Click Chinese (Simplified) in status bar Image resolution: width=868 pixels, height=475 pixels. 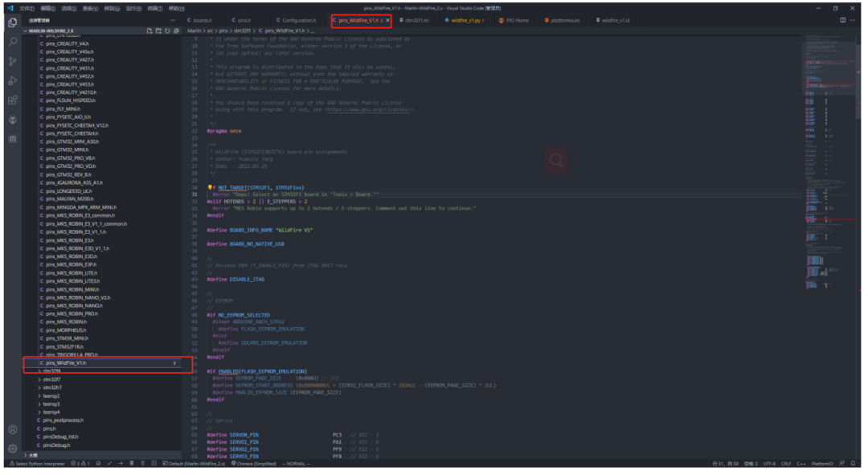tap(253, 464)
